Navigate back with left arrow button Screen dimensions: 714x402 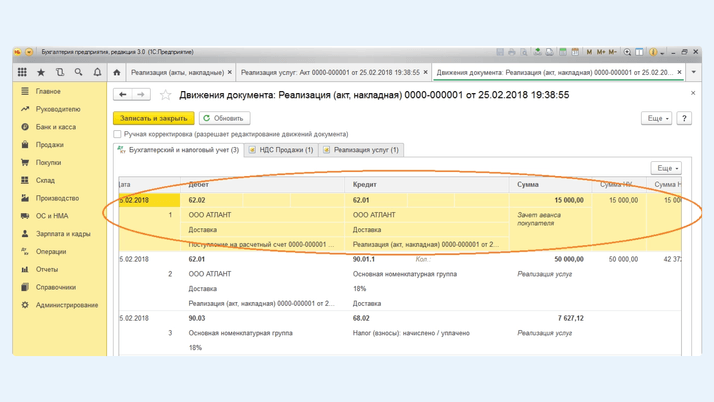coord(123,95)
